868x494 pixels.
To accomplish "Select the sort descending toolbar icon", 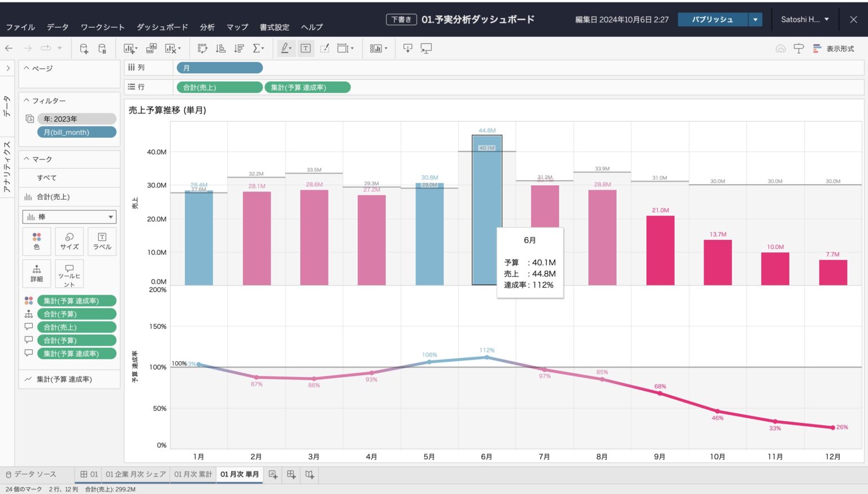I will click(x=238, y=49).
